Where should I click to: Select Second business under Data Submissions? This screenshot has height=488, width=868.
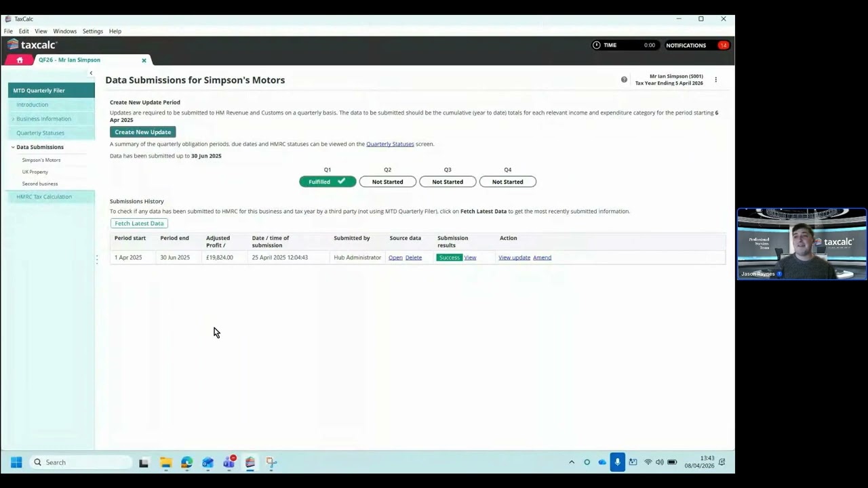(40, 184)
